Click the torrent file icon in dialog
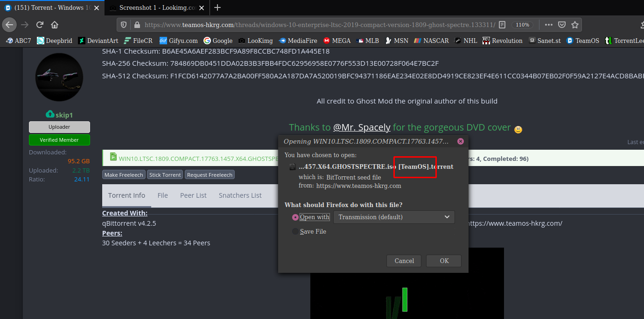Viewport: 644px width, 319px height. click(292, 166)
